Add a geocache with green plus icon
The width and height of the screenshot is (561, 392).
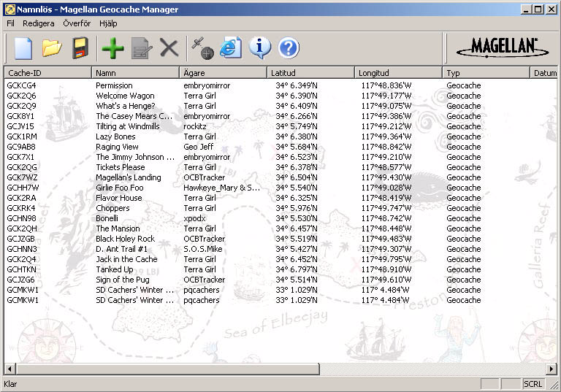point(112,48)
